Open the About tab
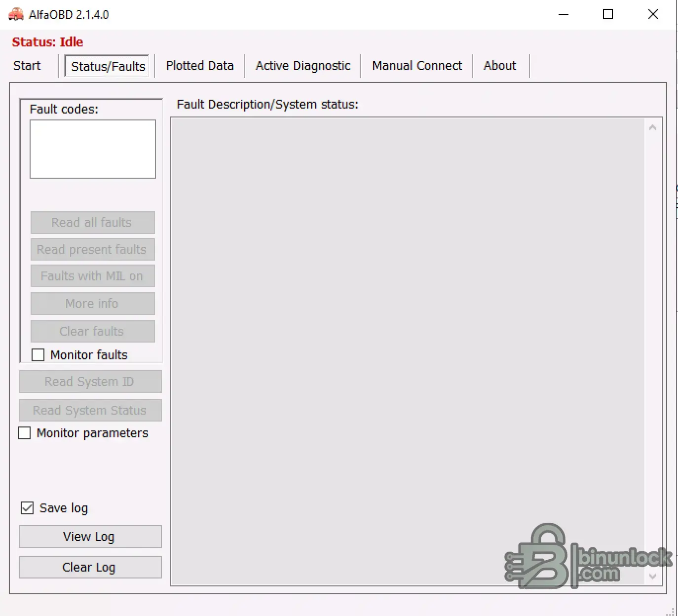The image size is (678, 616). click(500, 66)
